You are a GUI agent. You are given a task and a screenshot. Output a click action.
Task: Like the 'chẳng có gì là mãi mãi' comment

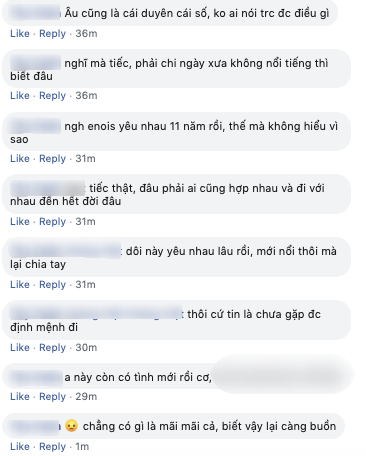click(20, 447)
